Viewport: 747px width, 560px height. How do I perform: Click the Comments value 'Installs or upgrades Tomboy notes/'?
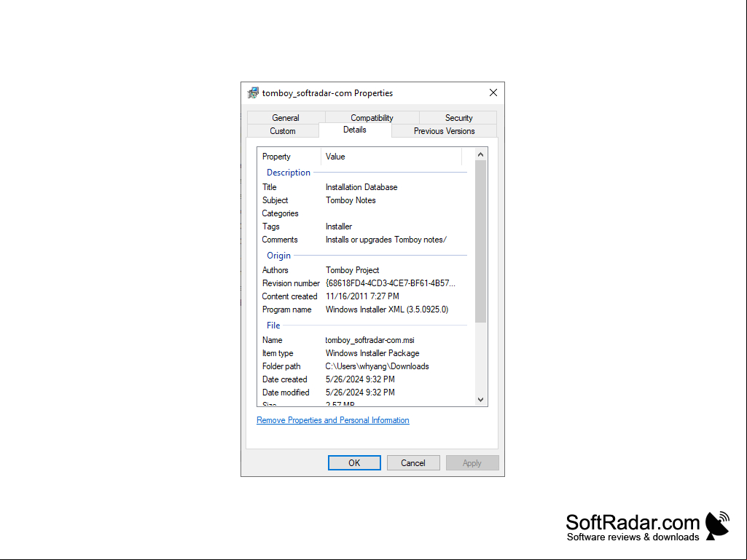tap(386, 240)
